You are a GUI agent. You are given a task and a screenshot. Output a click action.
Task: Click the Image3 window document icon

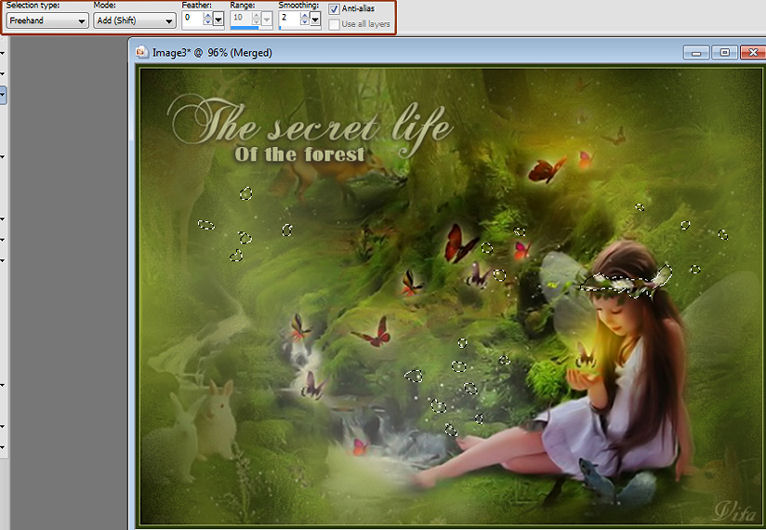tap(142, 52)
